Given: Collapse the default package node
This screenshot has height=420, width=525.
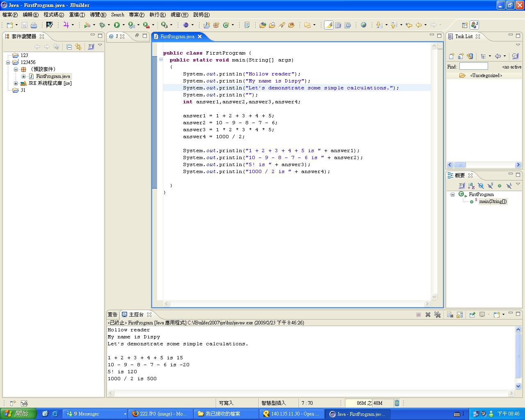Looking at the screenshot, I should (16, 69).
